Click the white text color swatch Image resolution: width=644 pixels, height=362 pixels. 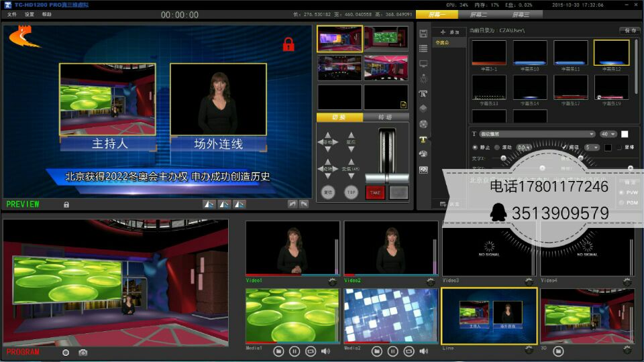coord(625,134)
